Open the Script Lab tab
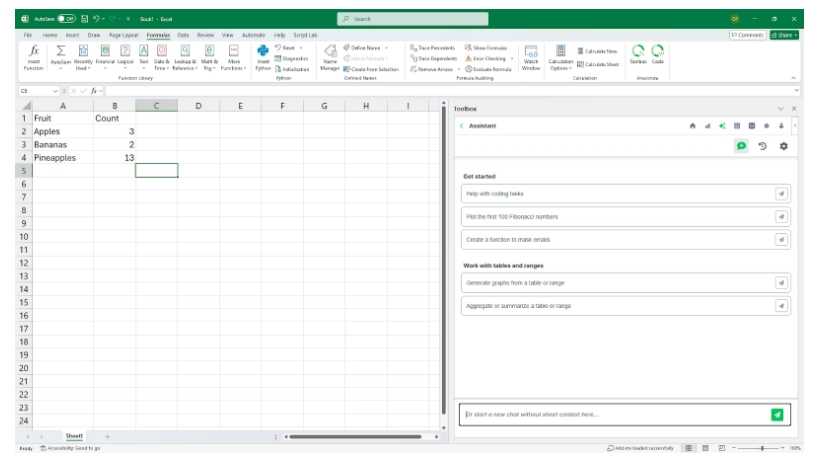 click(305, 35)
